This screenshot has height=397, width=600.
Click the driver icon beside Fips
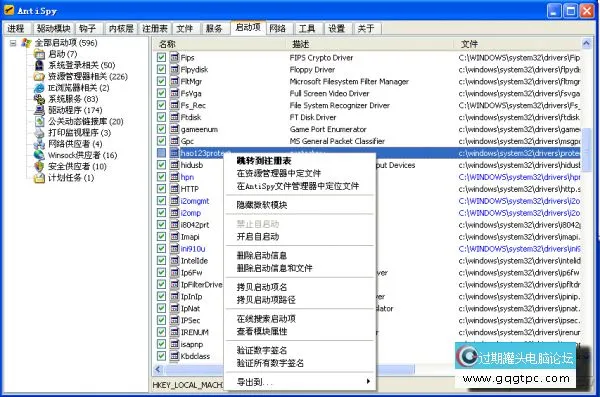tap(174, 57)
